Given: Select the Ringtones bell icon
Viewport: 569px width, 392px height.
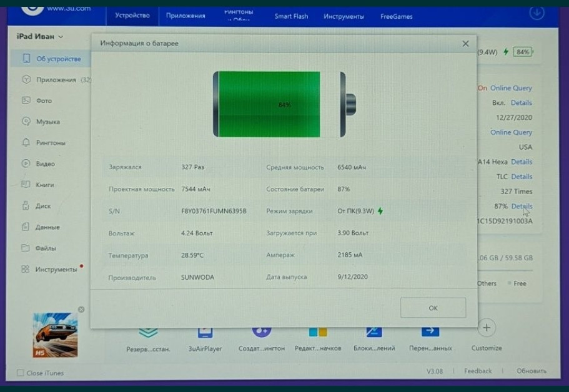Looking at the screenshot, I should click(x=26, y=142).
